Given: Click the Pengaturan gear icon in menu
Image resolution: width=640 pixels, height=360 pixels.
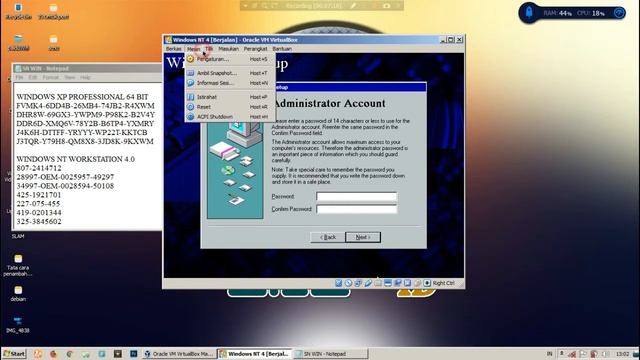Looking at the screenshot, I should click(191, 59).
